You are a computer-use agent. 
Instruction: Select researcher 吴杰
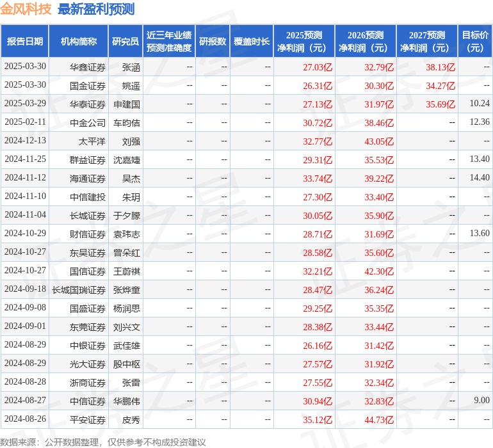pyautogui.click(x=131, y=179)
